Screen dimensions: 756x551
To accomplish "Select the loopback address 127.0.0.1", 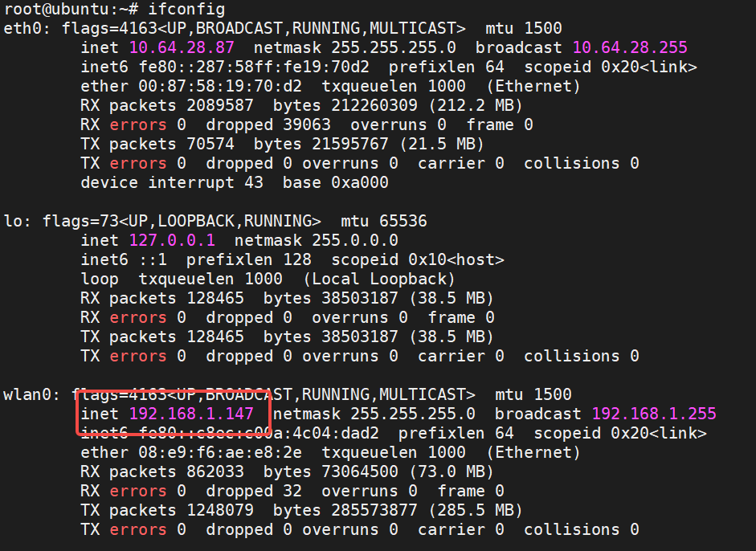I will click(172, 240).
